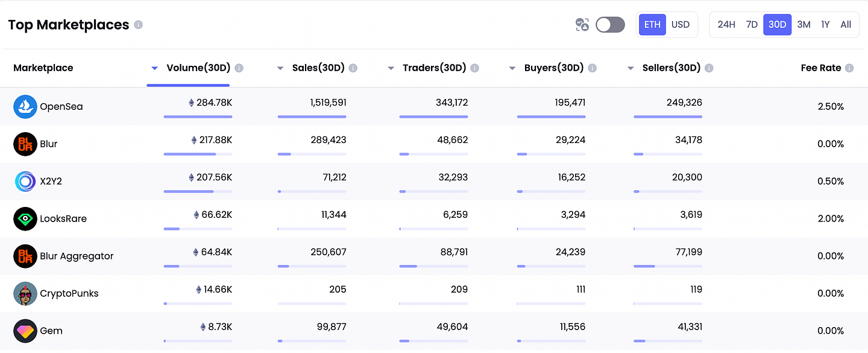Image resolution: width=868 pixels, height=353 pixels.
Task: Click info icon beside Fee Rate header
Action: point(849,68)
